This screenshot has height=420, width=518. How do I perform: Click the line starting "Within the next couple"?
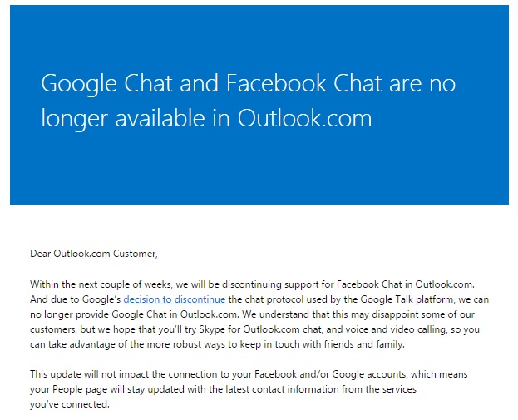pyautogui.click(x=252, y=284)
